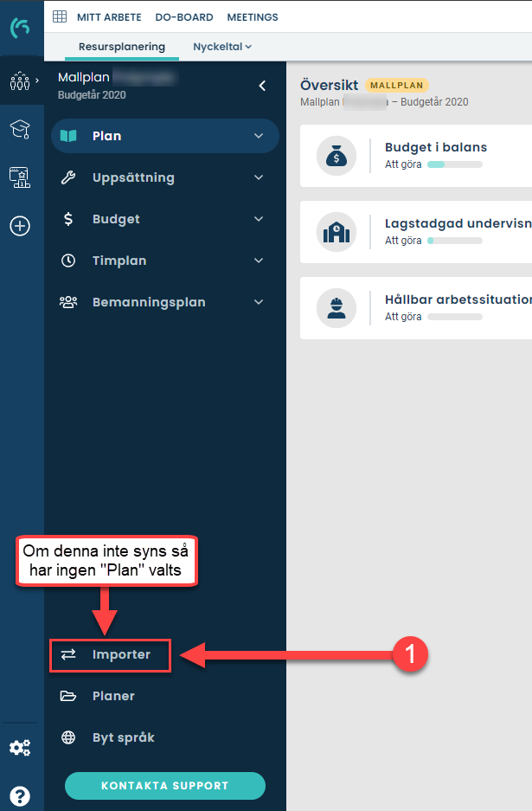
Task: Click the Budget i balans progress bar
Action: pos(455,164)
